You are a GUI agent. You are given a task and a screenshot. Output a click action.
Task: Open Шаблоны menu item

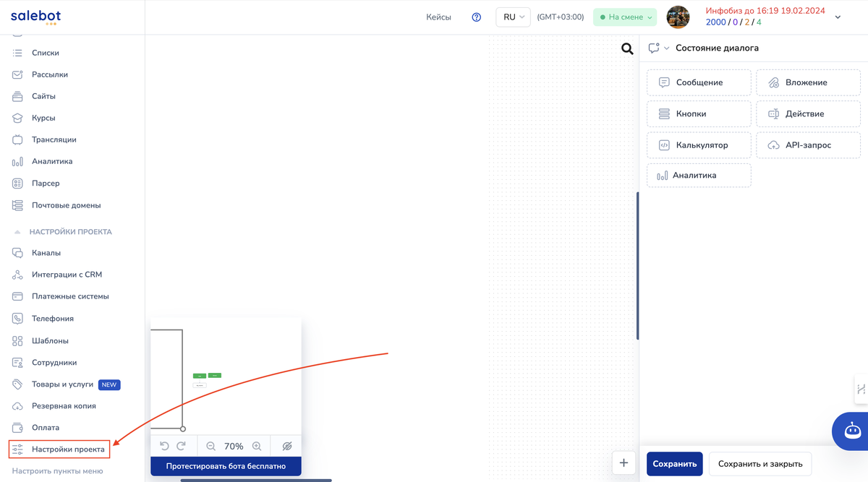pos(50,340)
